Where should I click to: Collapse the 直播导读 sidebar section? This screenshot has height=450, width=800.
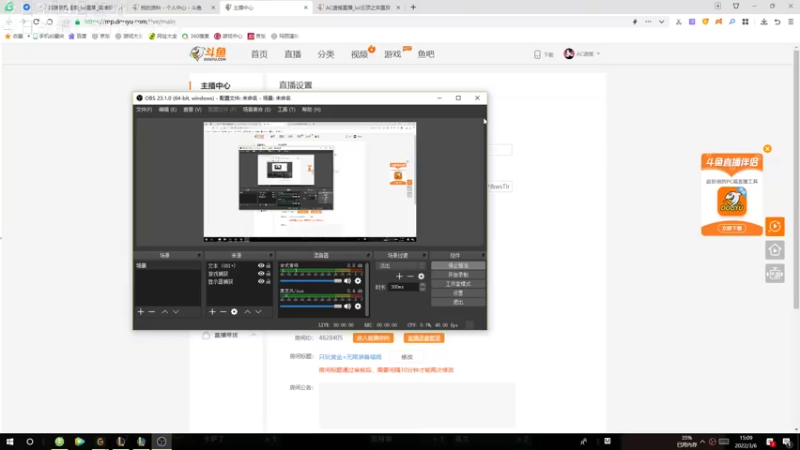[x=254, y=335]
